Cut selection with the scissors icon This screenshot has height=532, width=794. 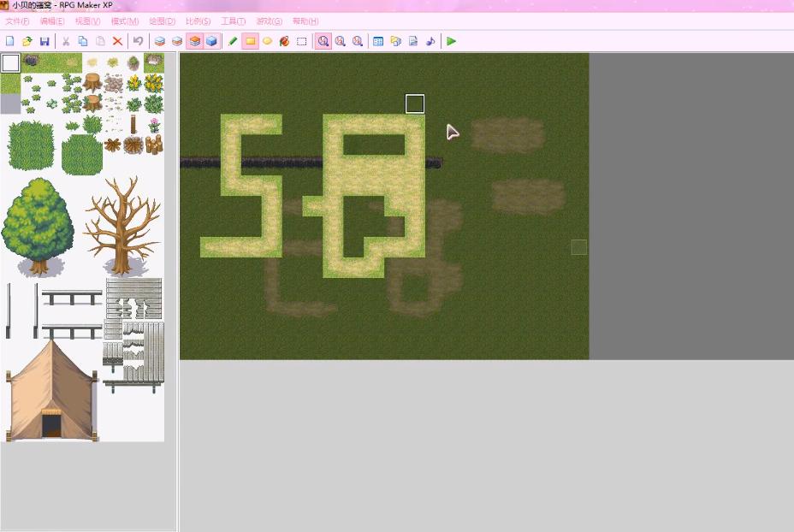tap(66, 41)
